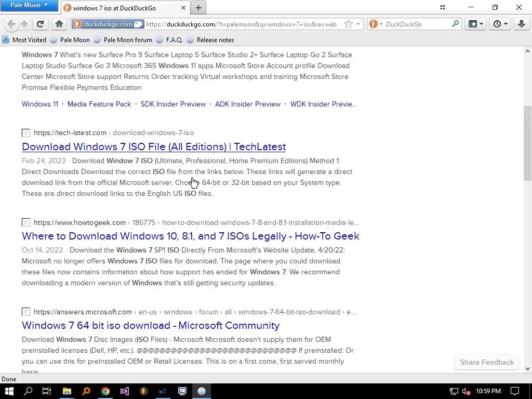This screenshot has width=532, height=399.
Task: Open the SDK Insider Preview sitelink
Action: tap(173, 104)
